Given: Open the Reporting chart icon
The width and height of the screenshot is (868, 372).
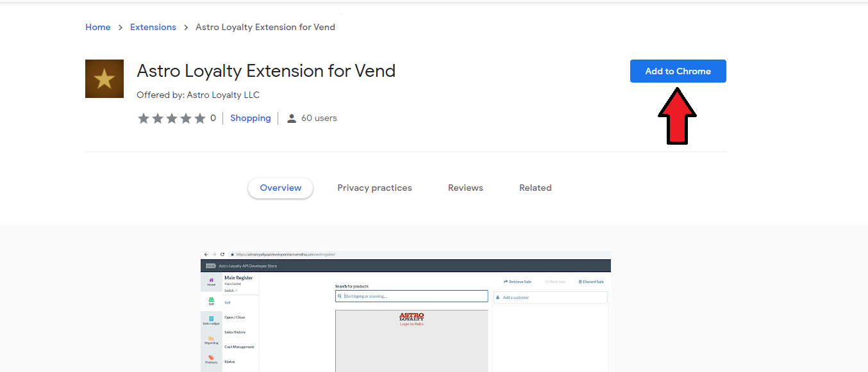Looking at the screenshot, I should pyautogui.click(x=211, y=339).
